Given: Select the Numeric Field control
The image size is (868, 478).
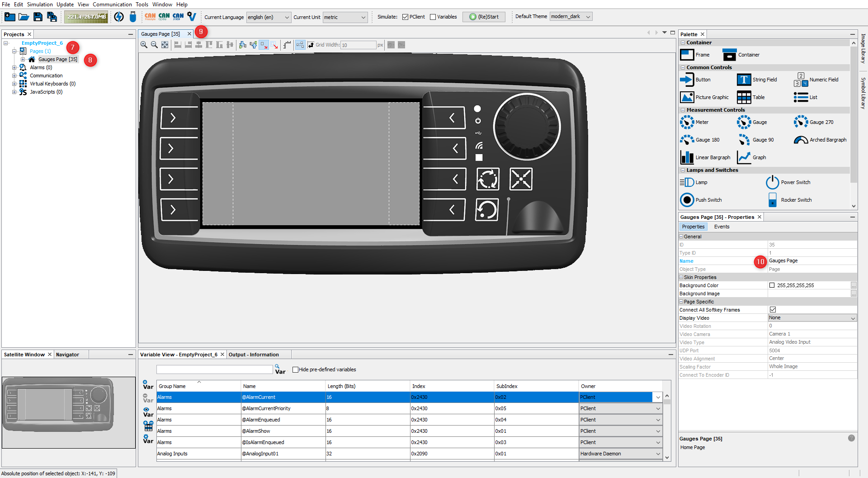Looking at the screenshot, I should pos(801,80).
